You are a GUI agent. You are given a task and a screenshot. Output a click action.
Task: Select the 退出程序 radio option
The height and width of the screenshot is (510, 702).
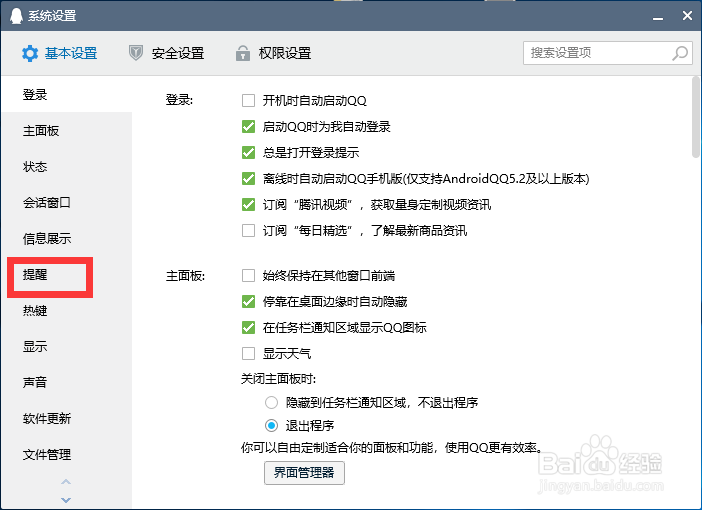point(271,425)
